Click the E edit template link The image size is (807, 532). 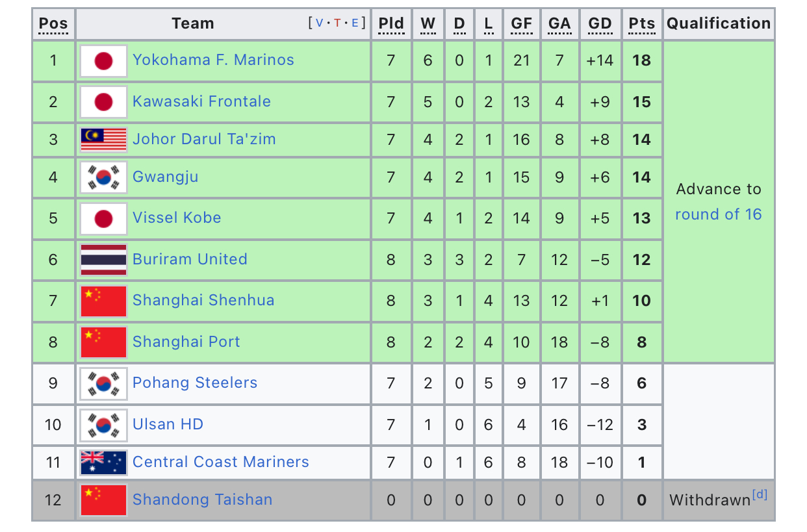[x=355, y=23]
